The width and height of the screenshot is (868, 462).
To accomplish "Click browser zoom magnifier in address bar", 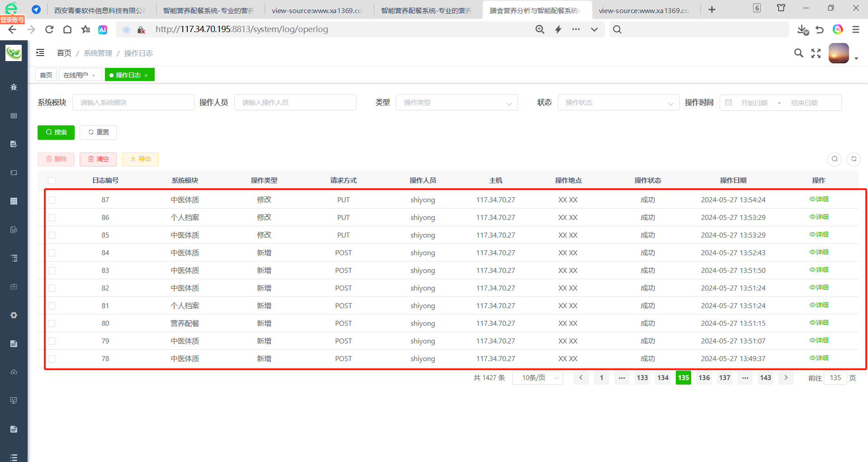I will pos(540,29).
